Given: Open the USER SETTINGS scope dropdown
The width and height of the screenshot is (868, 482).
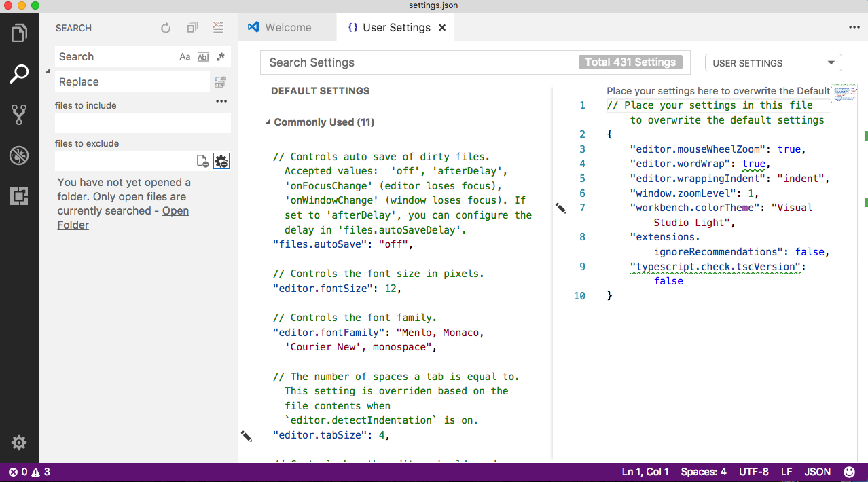Looking at the screenshot, I should (774, 63).
